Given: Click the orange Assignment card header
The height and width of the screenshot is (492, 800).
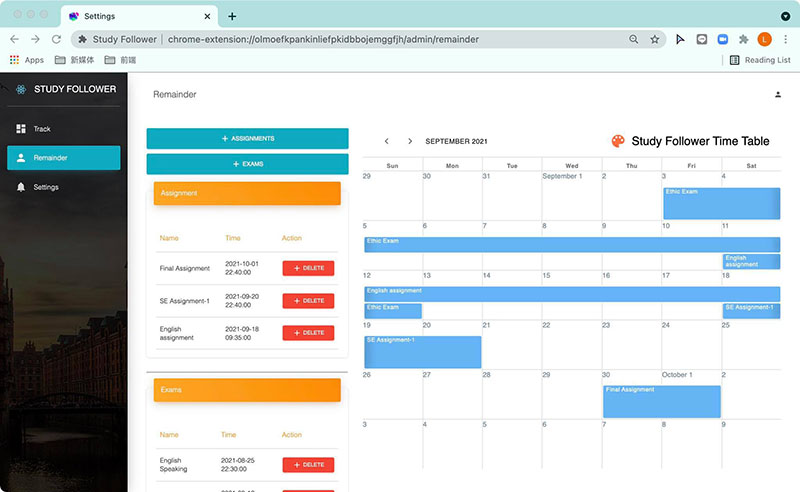Looking at the screenshot, I should 247,193.
